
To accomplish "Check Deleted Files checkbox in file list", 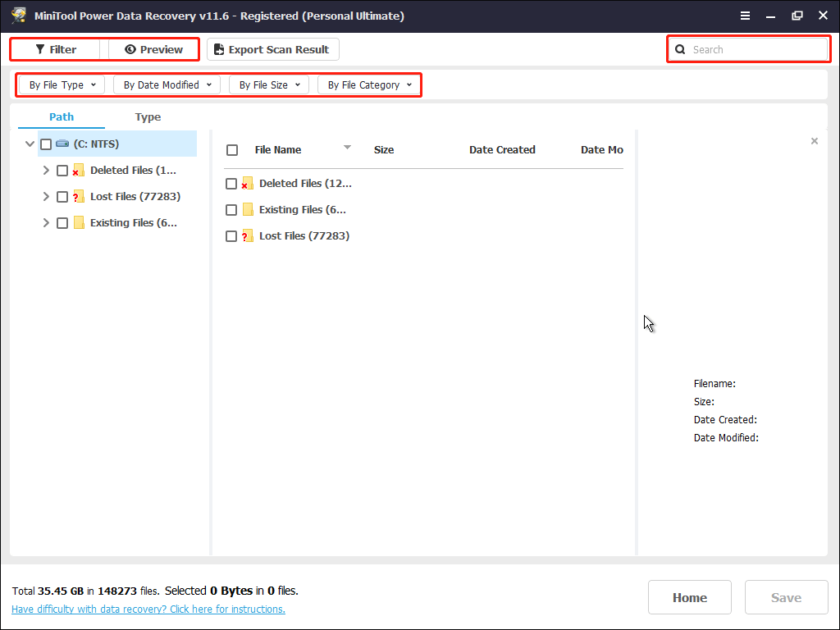I will click(x=231, y=184).
